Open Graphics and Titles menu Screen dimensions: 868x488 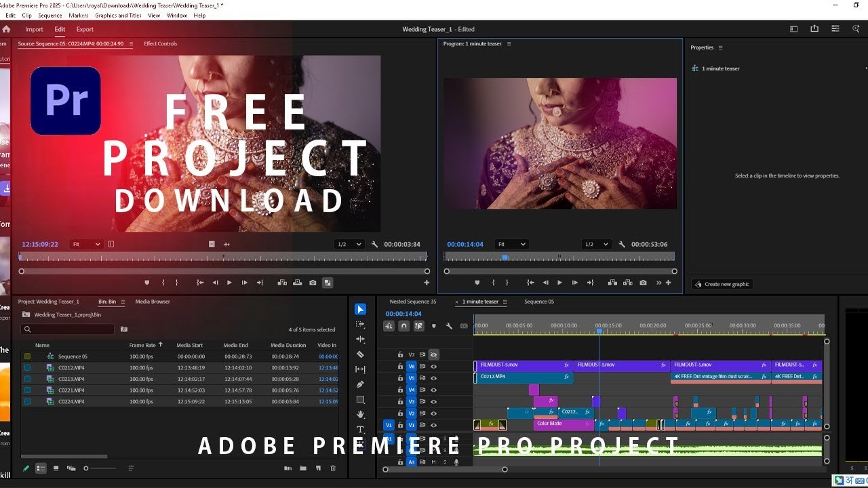pos(118,15)
